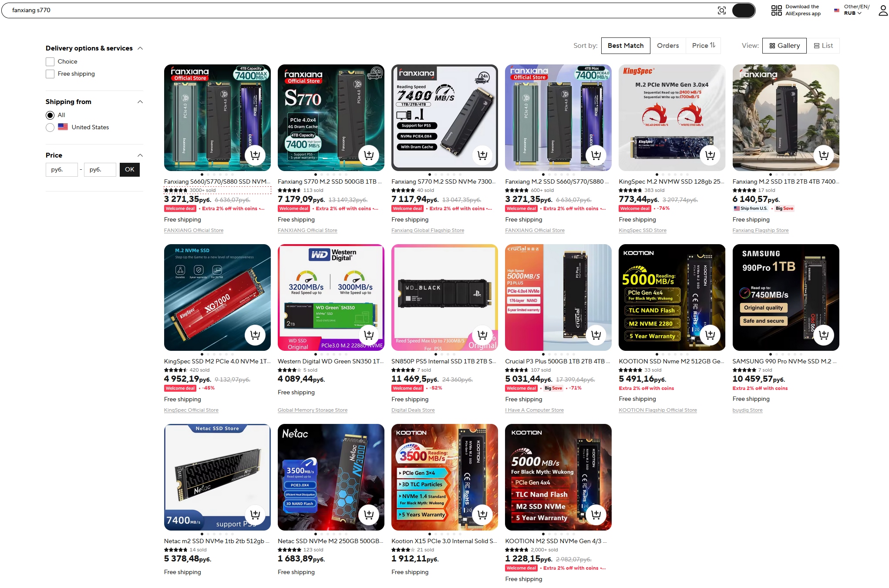
Task: Open the account profile icon
Action: pos(883,10)
